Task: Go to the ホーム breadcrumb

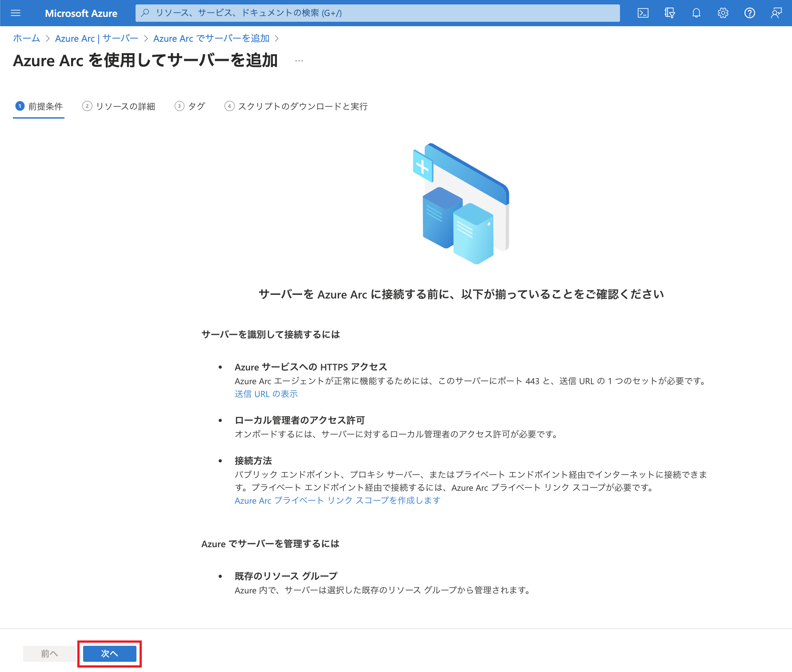Action: click(x=26, y=39)
